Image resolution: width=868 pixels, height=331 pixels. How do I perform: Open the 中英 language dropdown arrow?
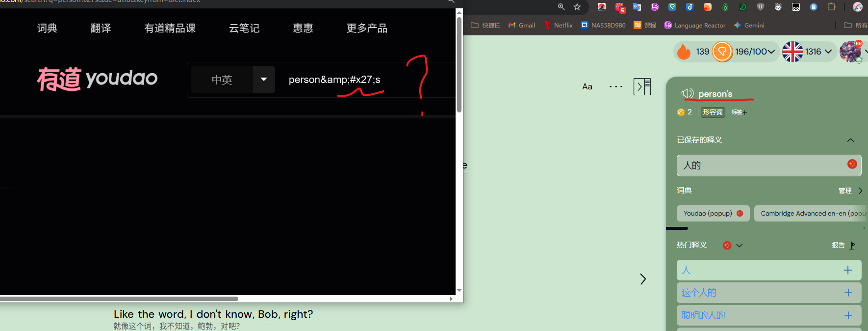point(264,80)
